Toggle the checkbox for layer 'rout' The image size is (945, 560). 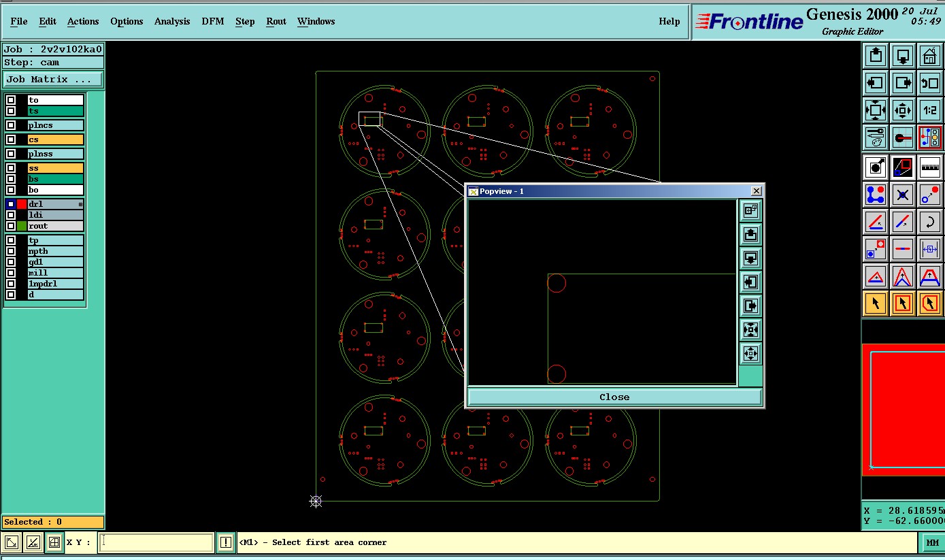pyautogui.click(x=11, y=226)
